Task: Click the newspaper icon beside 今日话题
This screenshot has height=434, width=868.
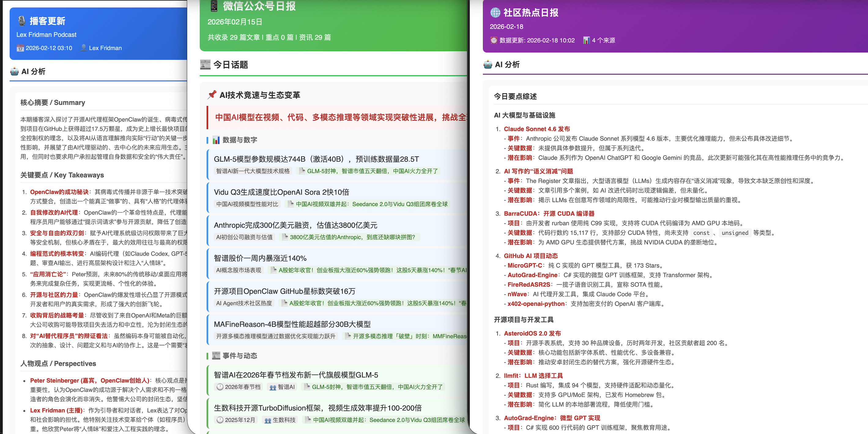Action: [205, 64]
